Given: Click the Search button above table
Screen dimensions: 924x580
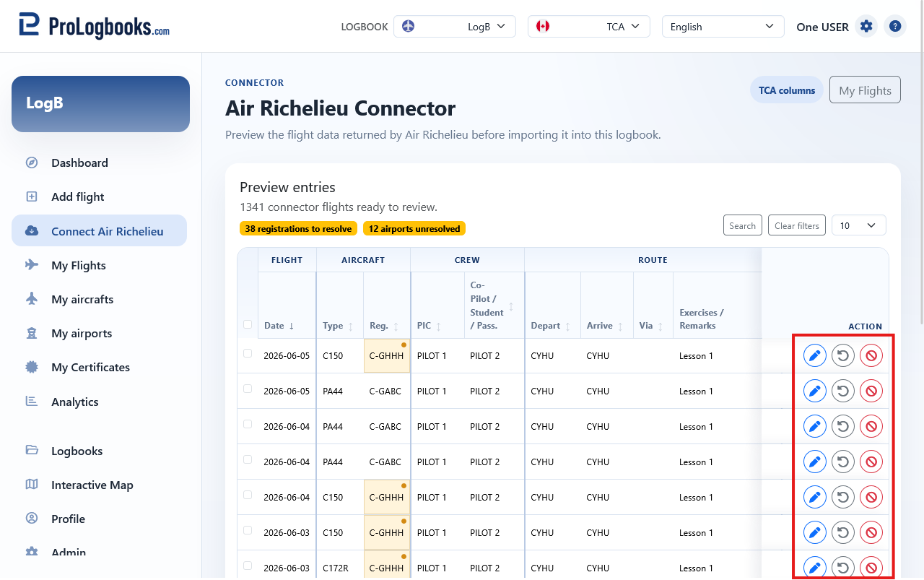Looking at the screenshot, I should 742,225.
